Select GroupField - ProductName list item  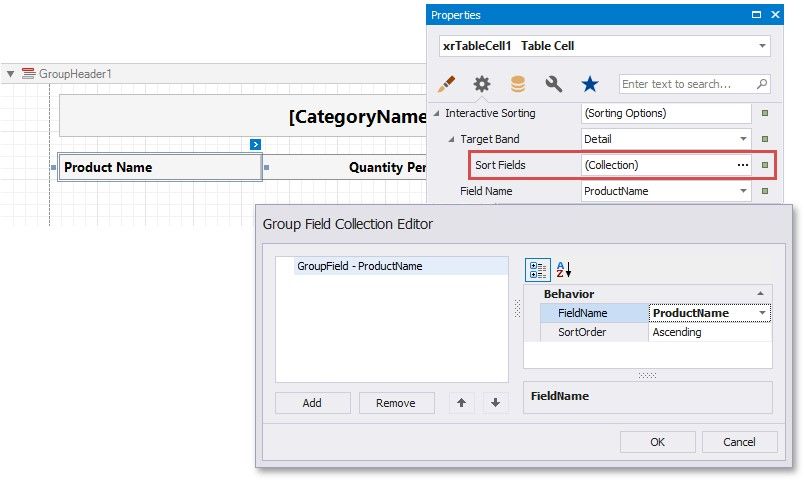tap(359, 266)
